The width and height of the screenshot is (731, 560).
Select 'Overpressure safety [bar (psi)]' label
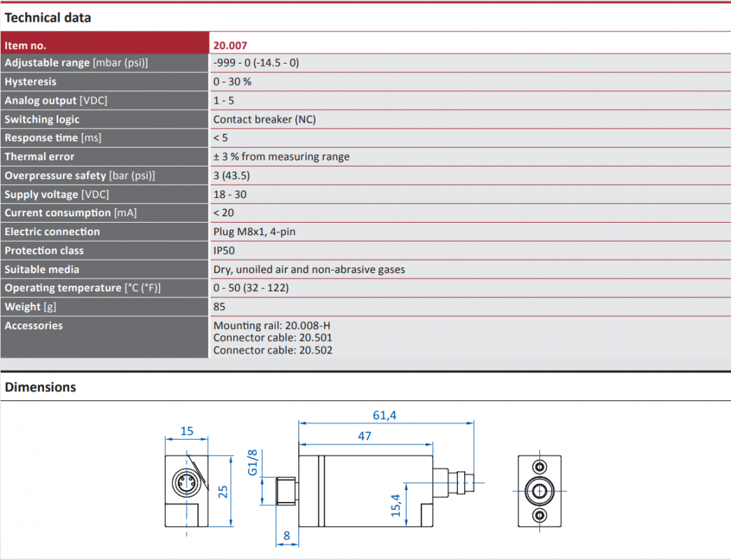pos(80,176)
